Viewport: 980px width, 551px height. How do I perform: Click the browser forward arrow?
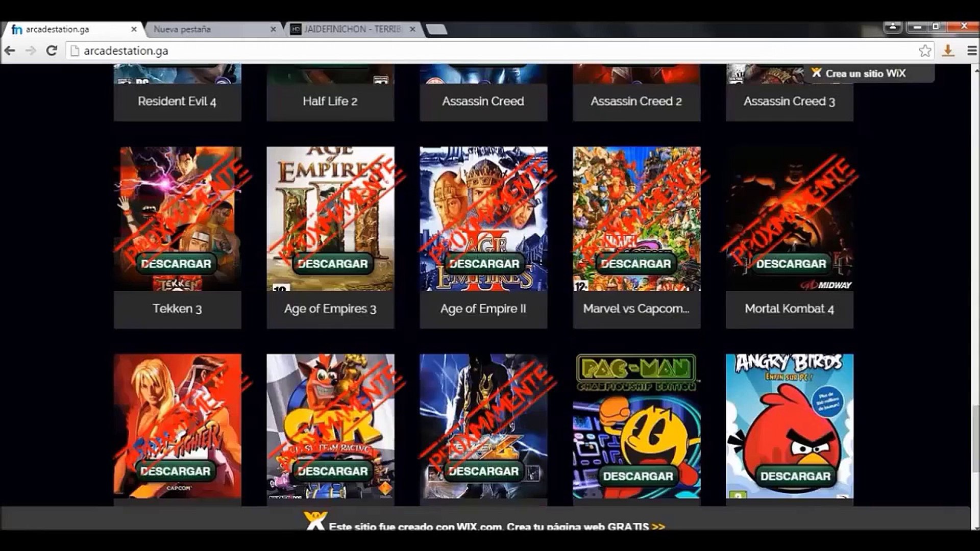click(31, 51)
